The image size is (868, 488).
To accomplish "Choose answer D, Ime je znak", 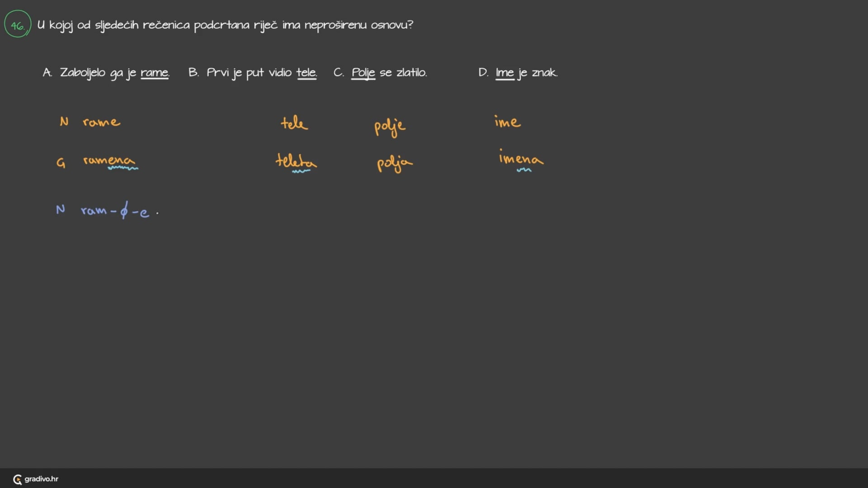I will pos(518,73).
